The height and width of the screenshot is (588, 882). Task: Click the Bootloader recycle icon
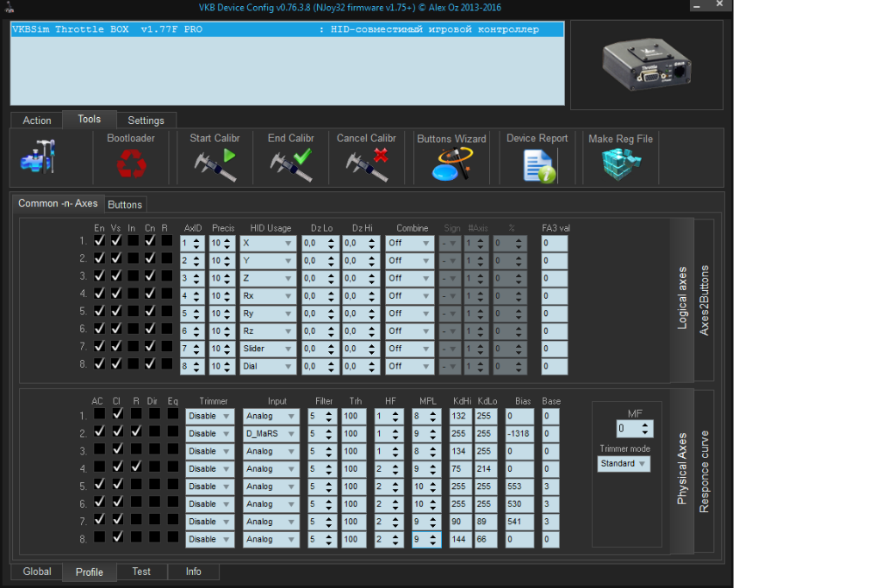click(x=131, y=164)
